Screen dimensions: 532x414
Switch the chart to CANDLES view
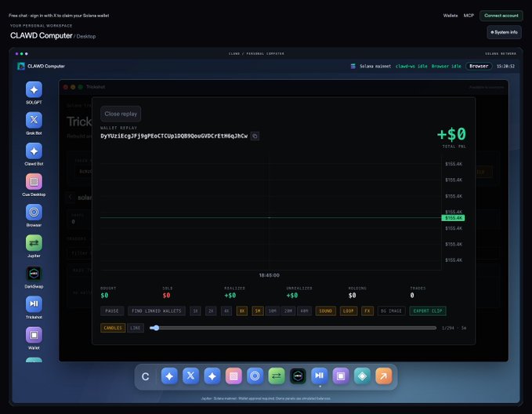click(113, 328)
